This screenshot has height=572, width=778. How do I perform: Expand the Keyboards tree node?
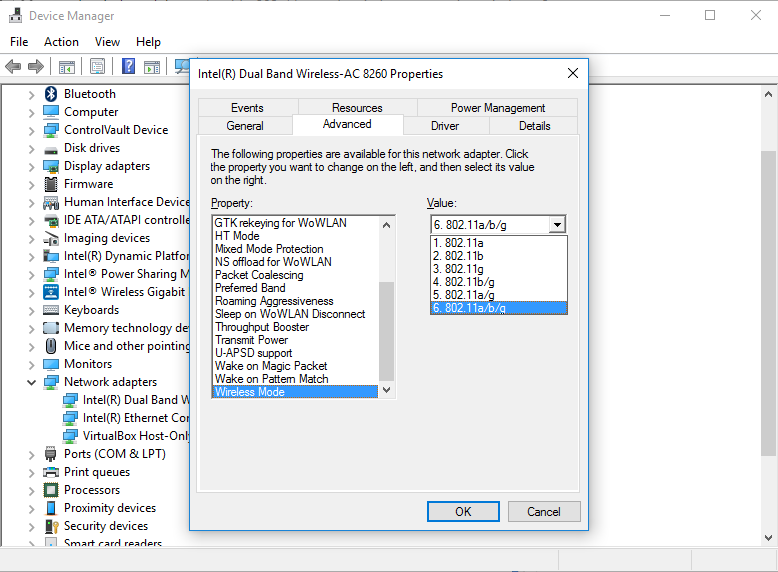(31, 311)
